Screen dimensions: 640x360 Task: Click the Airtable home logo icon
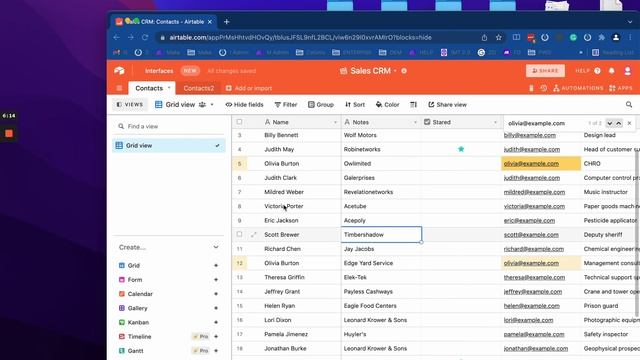(119, 71)
